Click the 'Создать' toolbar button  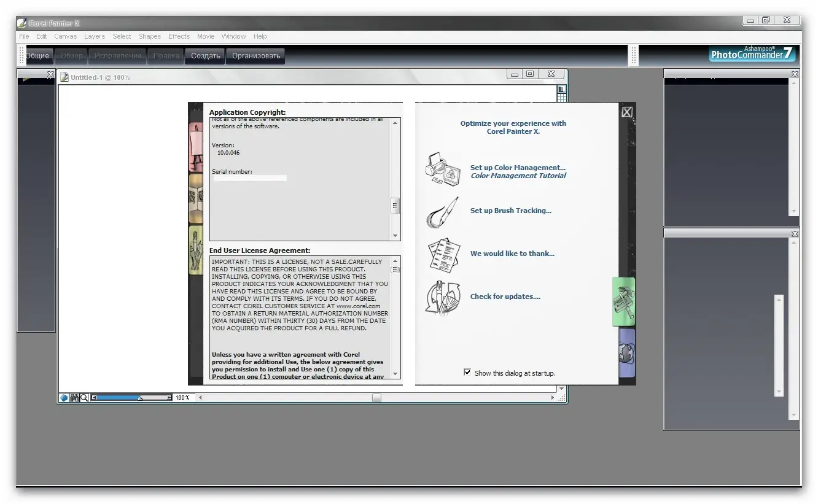tap(205, 56)
